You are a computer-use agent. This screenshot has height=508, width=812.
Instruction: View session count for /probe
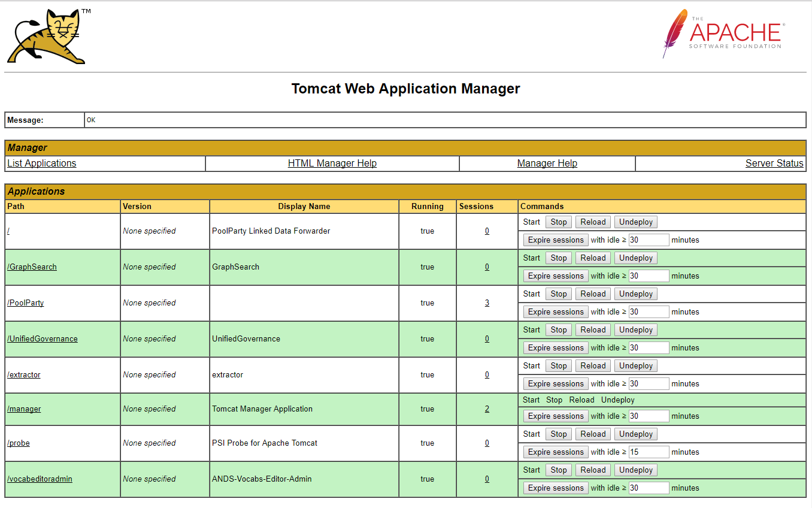[487, 443]
